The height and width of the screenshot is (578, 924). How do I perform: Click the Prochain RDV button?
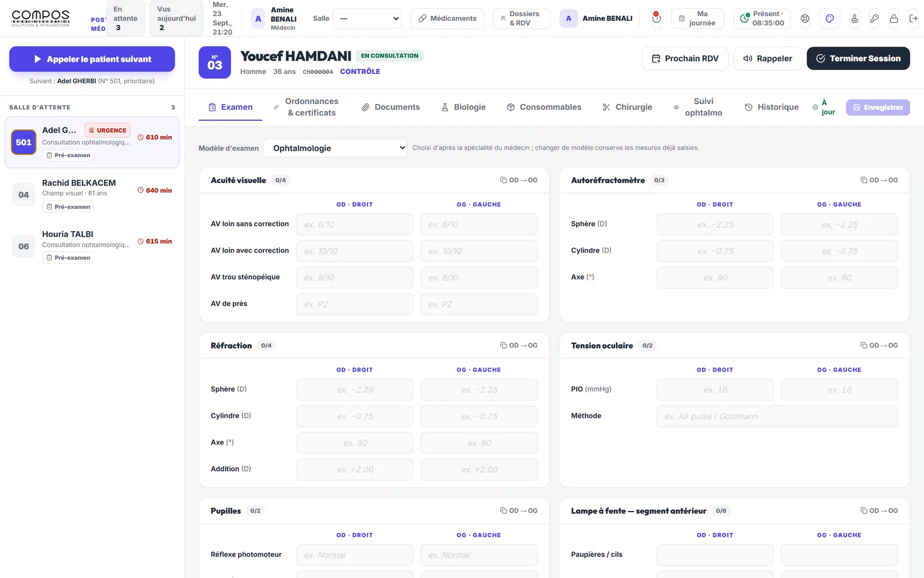tap(685, 58)
